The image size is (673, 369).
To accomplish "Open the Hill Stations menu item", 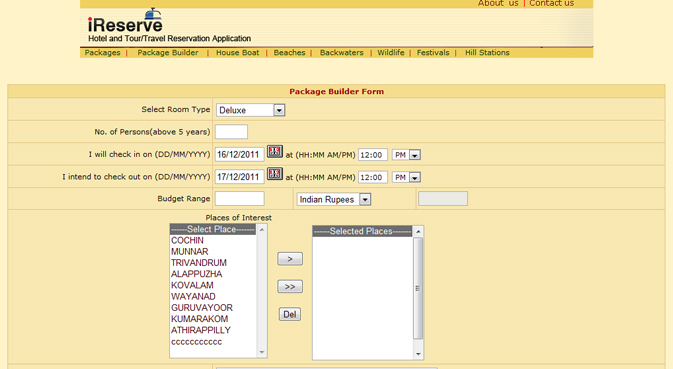I will coord(487,52).
